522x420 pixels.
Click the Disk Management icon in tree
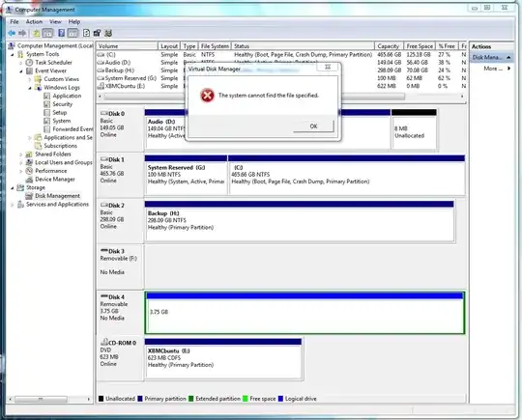[30, 196]
